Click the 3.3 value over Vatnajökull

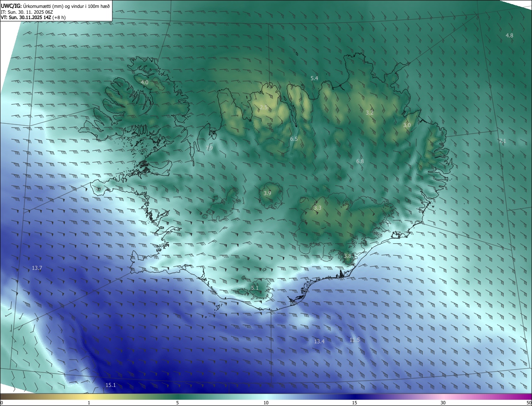pos(318,208)
